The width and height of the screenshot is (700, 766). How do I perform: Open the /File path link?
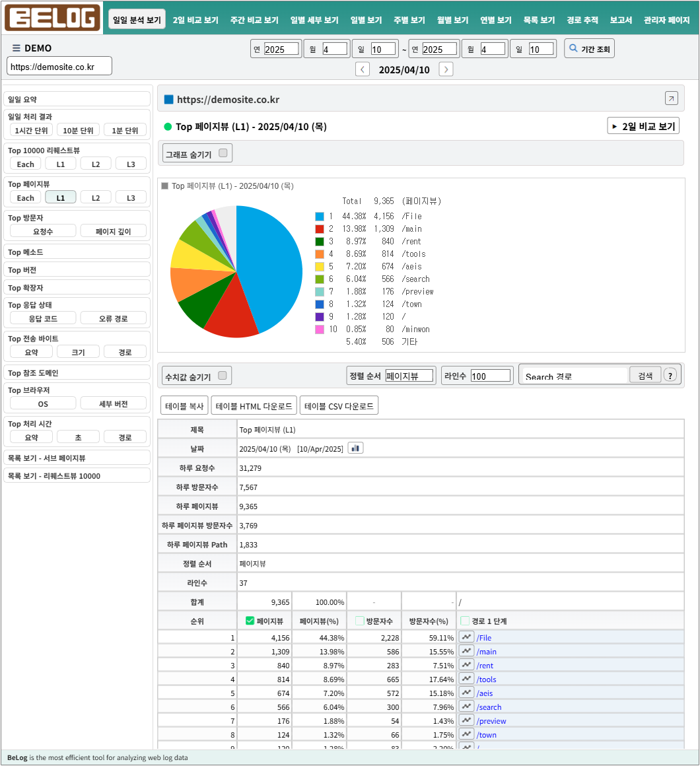tap(484, 637)
